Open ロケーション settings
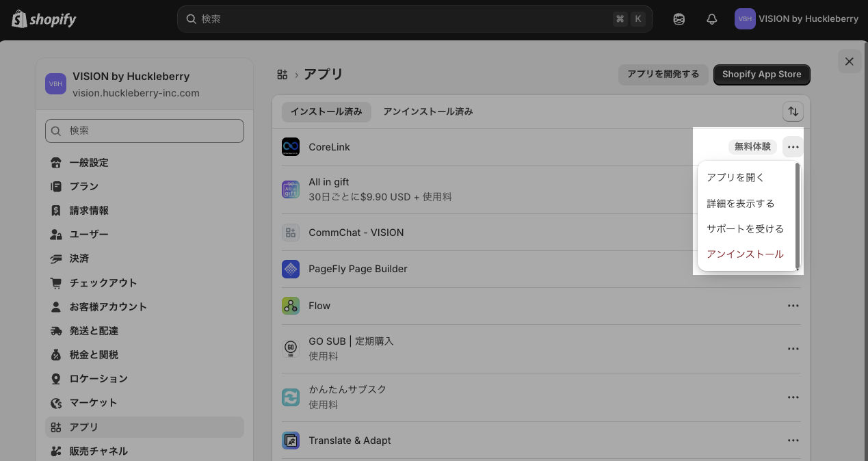Screen dimensions: 868x461 tap(144, 378)
